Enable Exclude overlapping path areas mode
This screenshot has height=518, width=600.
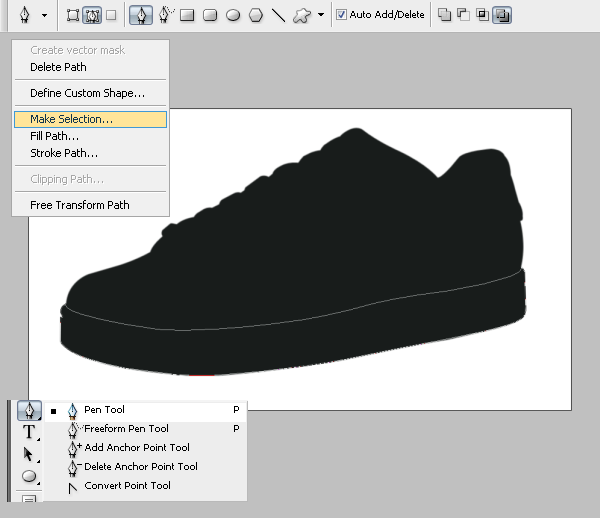point(502,15)
